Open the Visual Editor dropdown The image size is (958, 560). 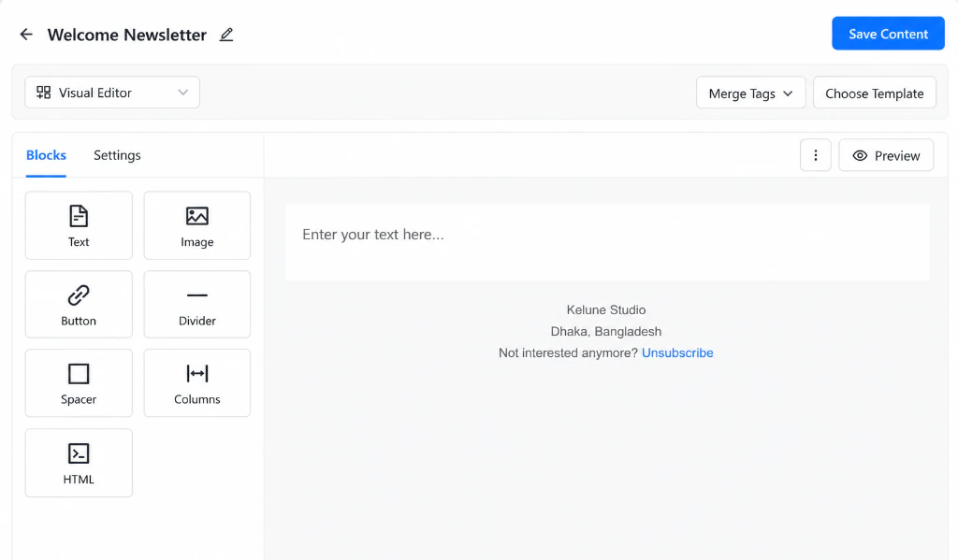[112, 93]
